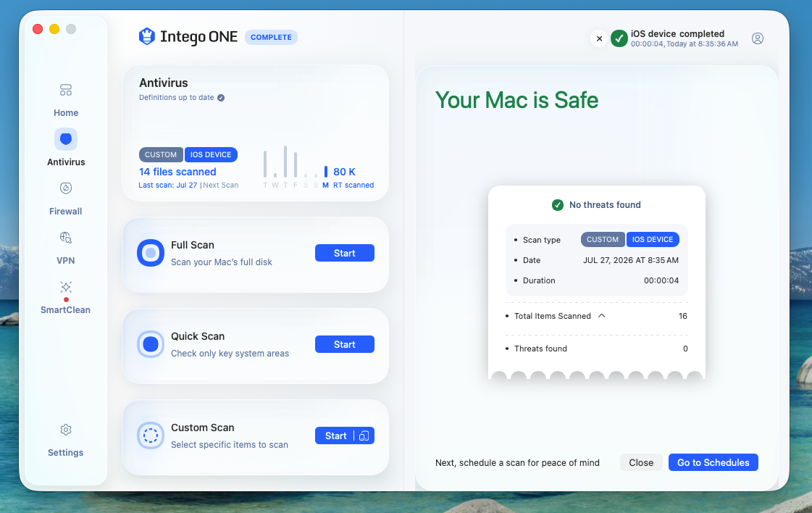The image size is (812, 513).
Task: Click the IOS DEVICE tag in scan receipt
Action: click(653, 239)
